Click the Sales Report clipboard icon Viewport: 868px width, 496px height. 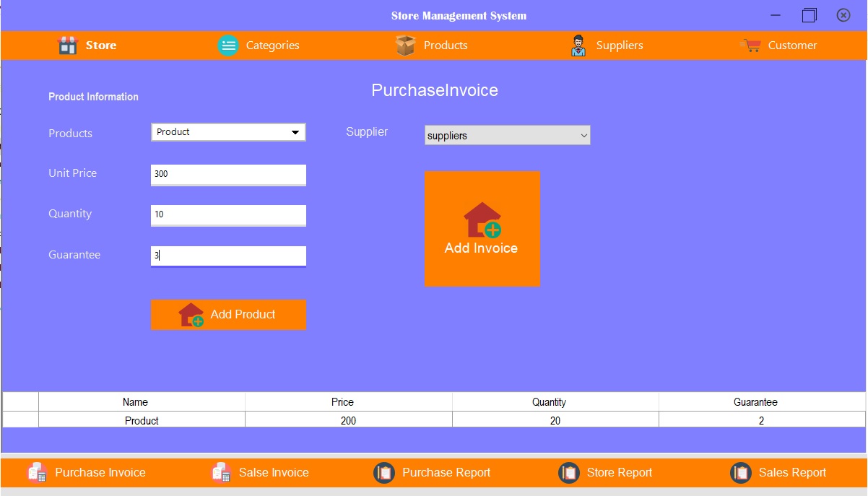pyautogui.click(x=741, y=473)
